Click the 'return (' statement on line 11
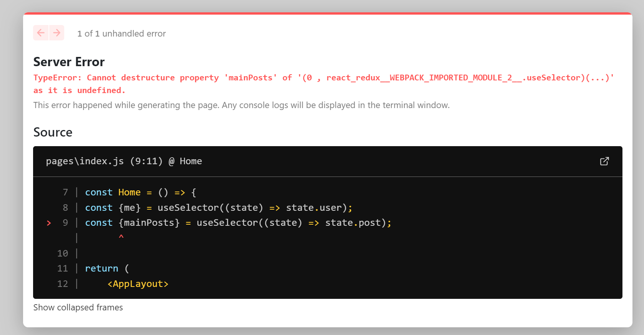The height and width of the screenshot is (335, 644). click(x=107, y=268)
